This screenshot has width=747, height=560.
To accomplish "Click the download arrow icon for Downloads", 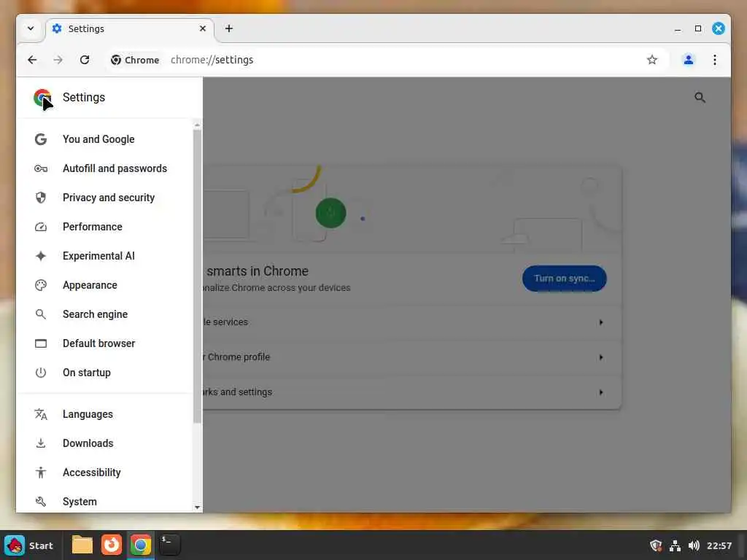I will click(41, 443).
